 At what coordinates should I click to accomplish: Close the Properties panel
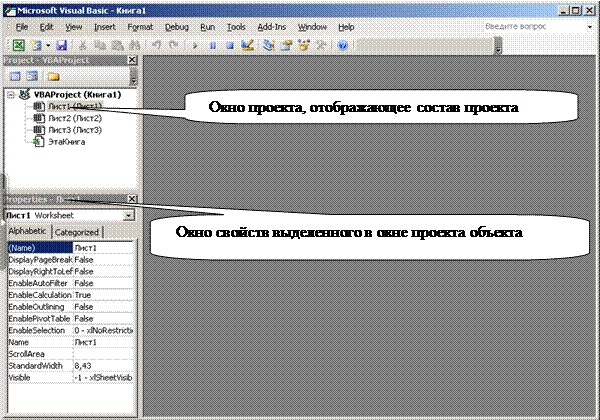click(x=131, y=200)
